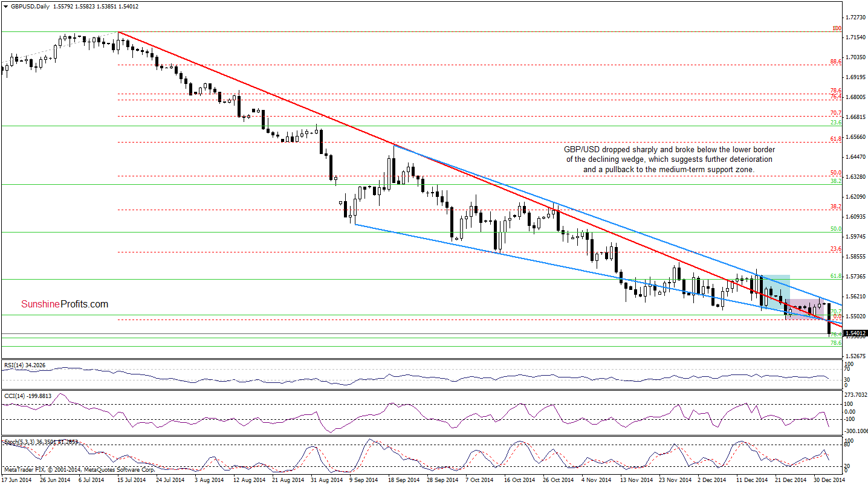The height and width of the screenshot is (485, 868).
Task: Click the 28 Sep 2014 date label
Action: pyautogui.click(x=442, y=480)
